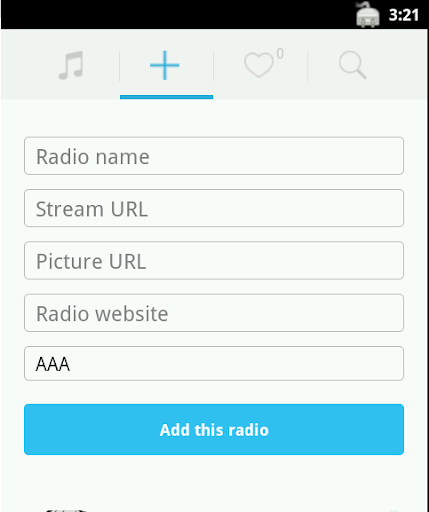Place cursor in the field containing AAA
Viewport: 429px width, 512px height.
click(x=214, y=364)
